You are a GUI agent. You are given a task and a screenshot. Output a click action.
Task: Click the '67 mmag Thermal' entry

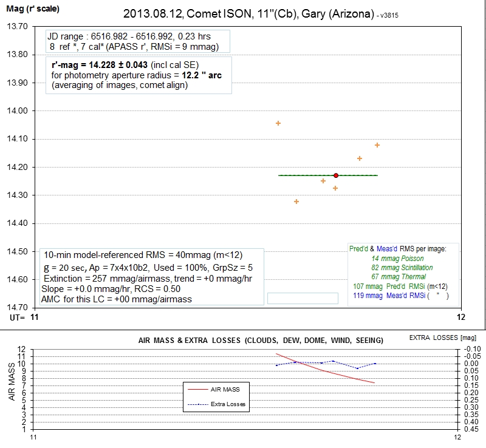click(399, 277)
